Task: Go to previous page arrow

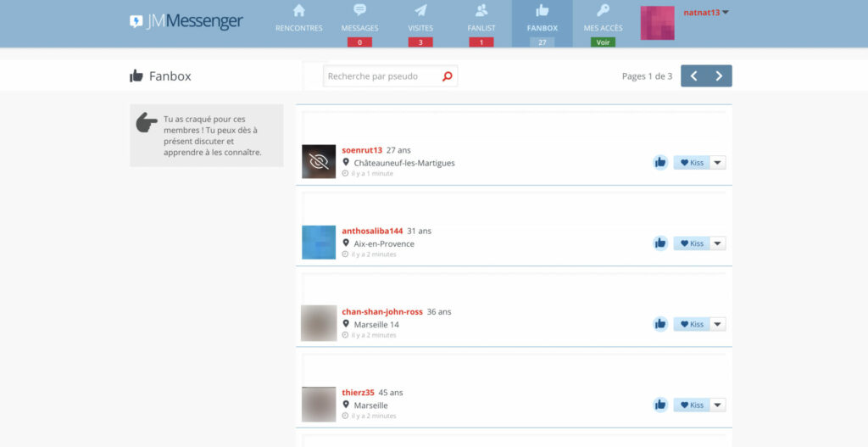Action: click(x=693, y=75)
